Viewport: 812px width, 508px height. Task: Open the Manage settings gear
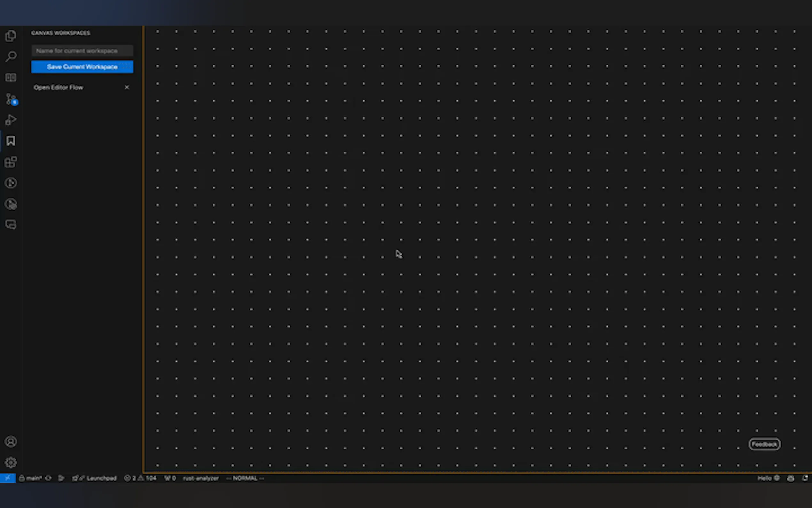pos(11,463)
